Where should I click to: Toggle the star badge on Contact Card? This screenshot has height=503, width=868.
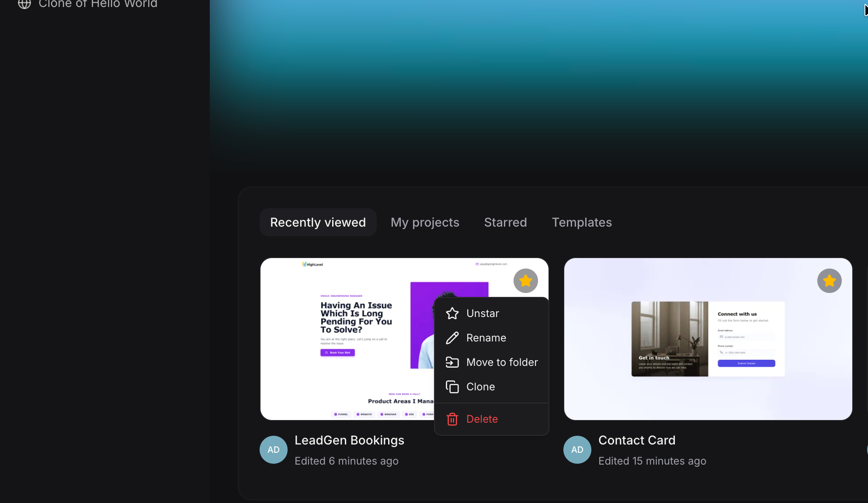829,281
